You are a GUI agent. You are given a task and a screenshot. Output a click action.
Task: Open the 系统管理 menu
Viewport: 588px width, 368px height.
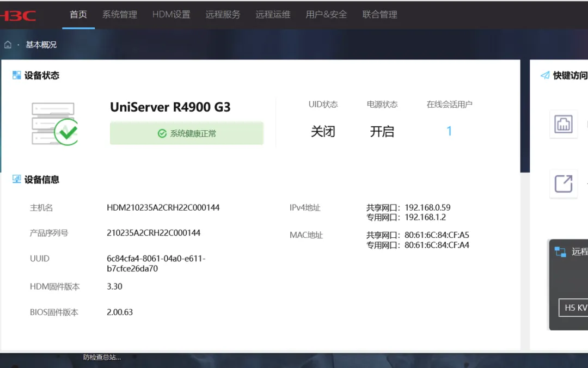(x=120, y=15)
